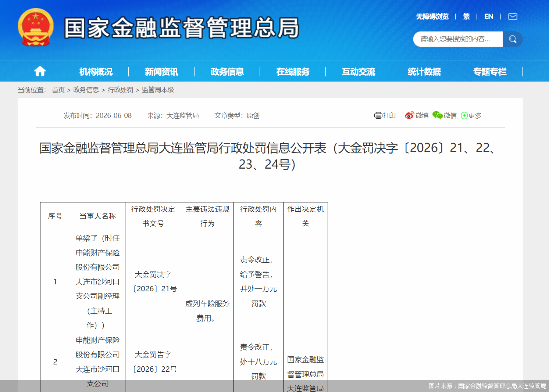Click the 作出决定机关 column header
549x392 pixels.
tap(306, 216)
